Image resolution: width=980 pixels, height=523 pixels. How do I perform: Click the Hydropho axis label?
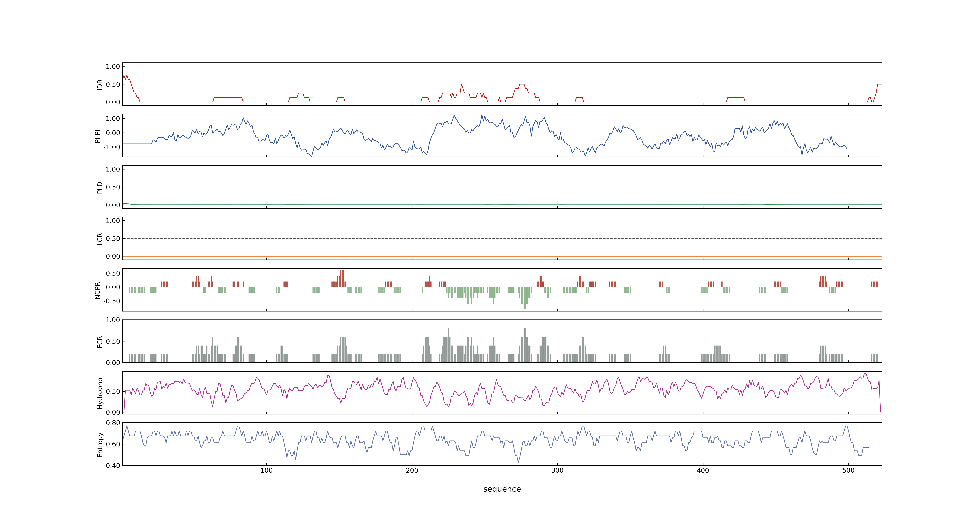(x=100, y=393)
